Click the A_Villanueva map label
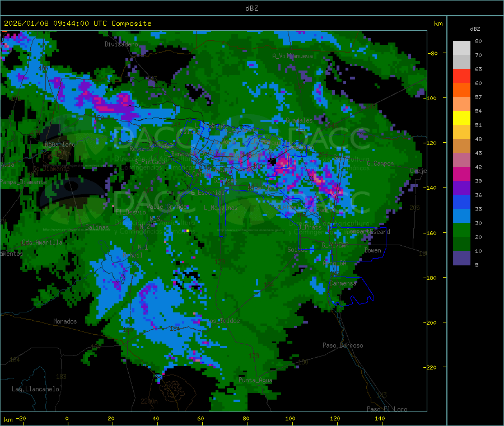This screenshot has height=426, width=504. (292, 56)
